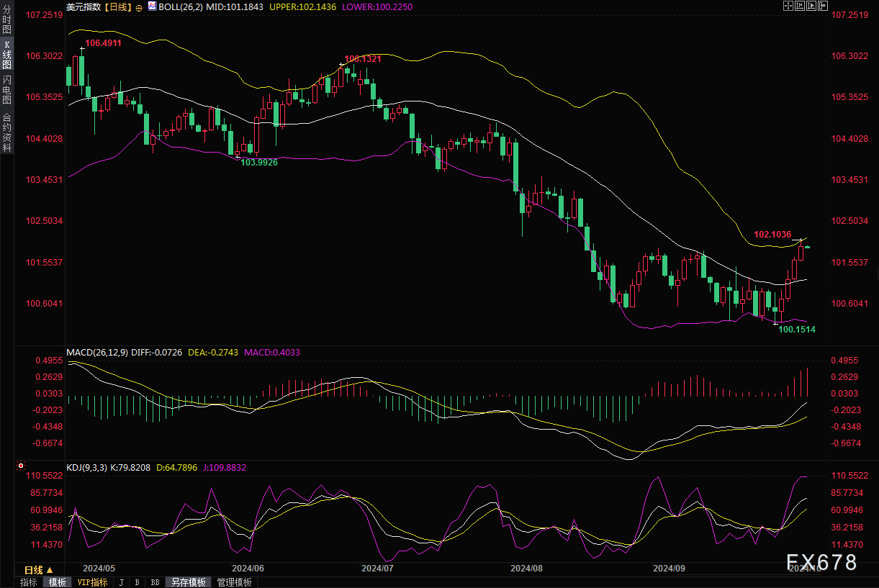Toggle the J template button
Image resolution: width=879 pixels, height=588 pixels.
click(x=120, y=582)
